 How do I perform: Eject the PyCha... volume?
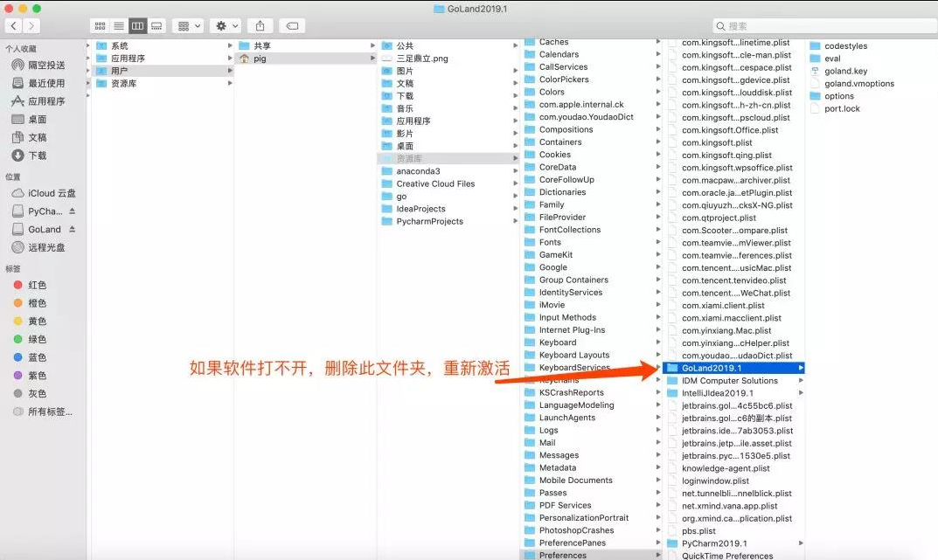pyautogui.click(x=73, y=211)
